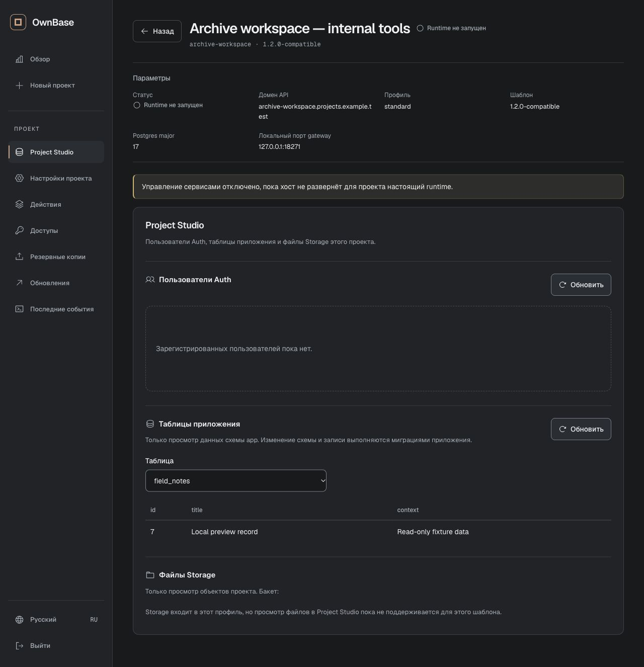Click the logout icon beside Выйти
Viewport: 644px width, 667px height.
click(x=19, y=646)
